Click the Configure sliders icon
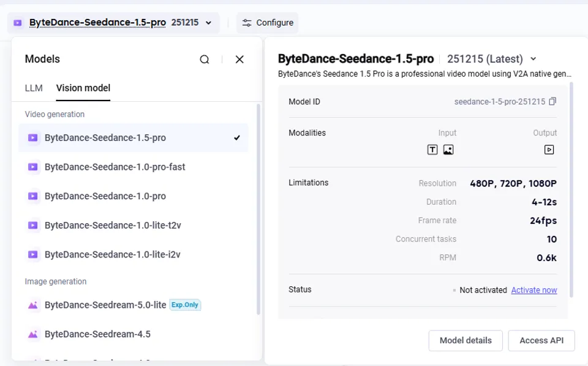This screenshot has width=588, height=366. [x=246, y=23]
